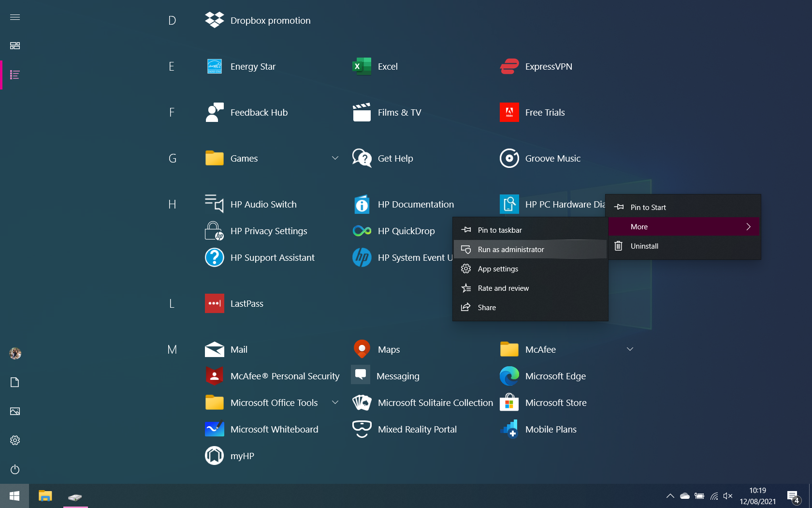Choose Pin to taskbar
Viewport: 812px width, 508px height.
coord(530,230)
